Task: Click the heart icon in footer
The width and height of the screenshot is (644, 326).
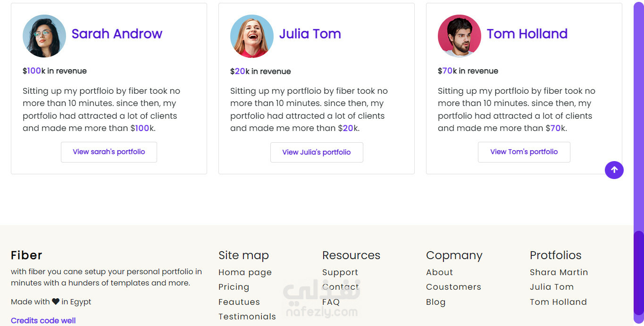Action: (x=56, y=302)
